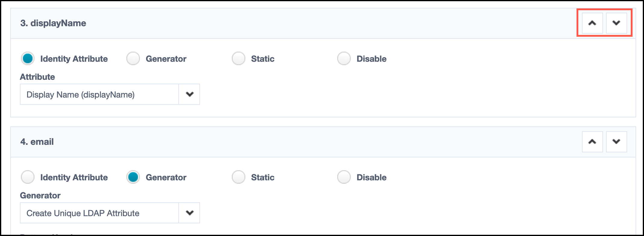This screenshot has width=644, height=236.
Task: Move displayName attribute down with arrow
Action: [x=616, y=23]
